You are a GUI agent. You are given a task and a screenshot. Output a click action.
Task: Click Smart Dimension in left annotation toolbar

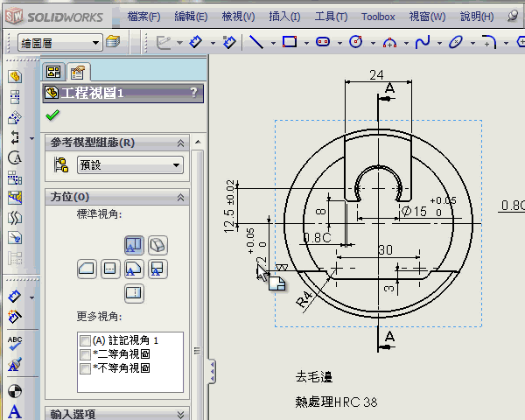click(14, 297)
